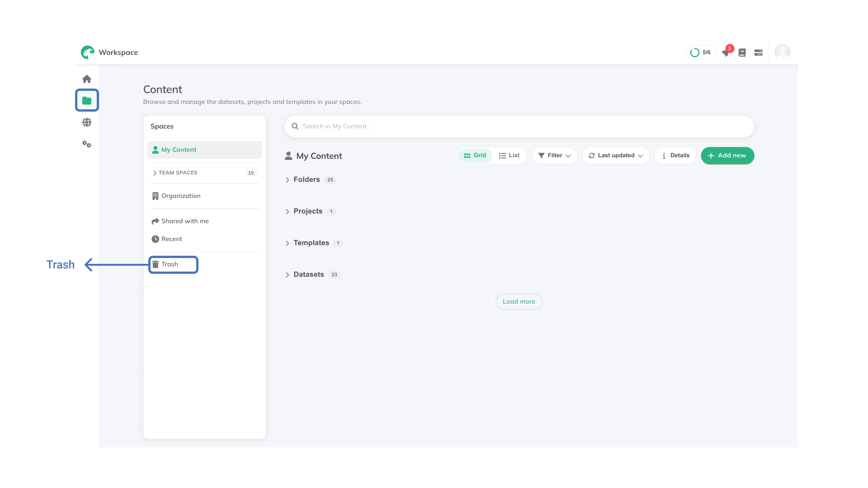Open the Last updated sort dropdown
Viewport: 868px width, 488px height.
click(616, 156)
